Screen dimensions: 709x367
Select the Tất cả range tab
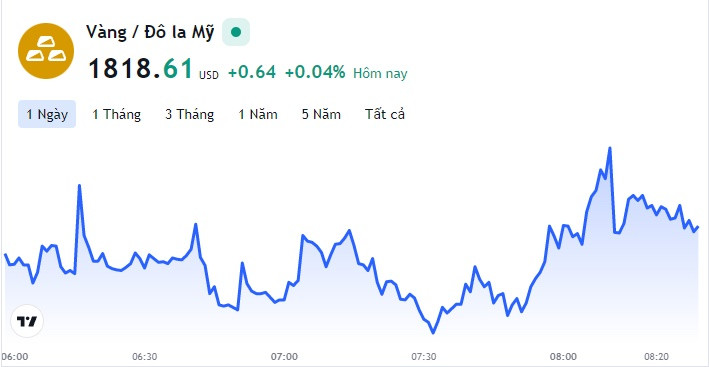click(x=385, y=114)
